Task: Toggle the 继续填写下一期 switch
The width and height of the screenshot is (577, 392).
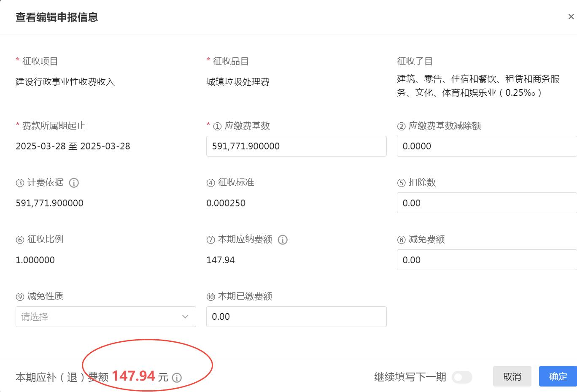Action: (x=461, y=377)
